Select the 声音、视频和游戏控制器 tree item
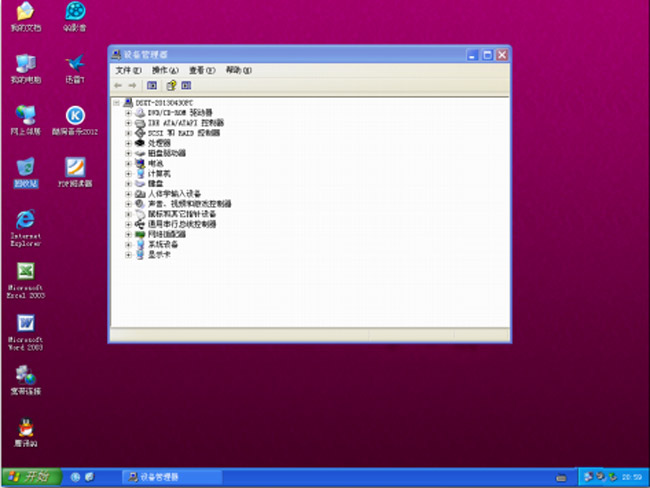The image size is (650, 488). (x=189, y=204)
